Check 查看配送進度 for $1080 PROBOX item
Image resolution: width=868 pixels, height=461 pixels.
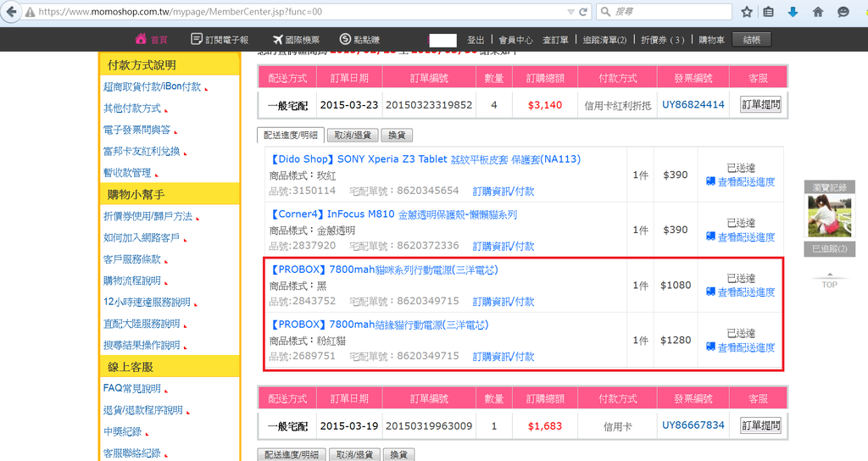(741, 292)
